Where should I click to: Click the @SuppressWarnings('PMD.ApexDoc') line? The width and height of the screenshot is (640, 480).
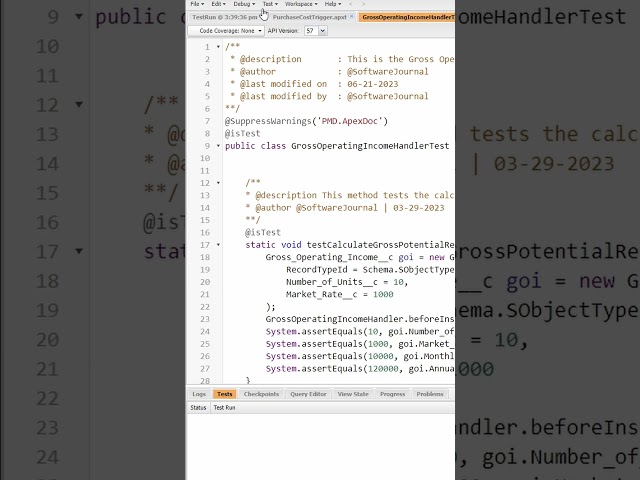[306, 121]
